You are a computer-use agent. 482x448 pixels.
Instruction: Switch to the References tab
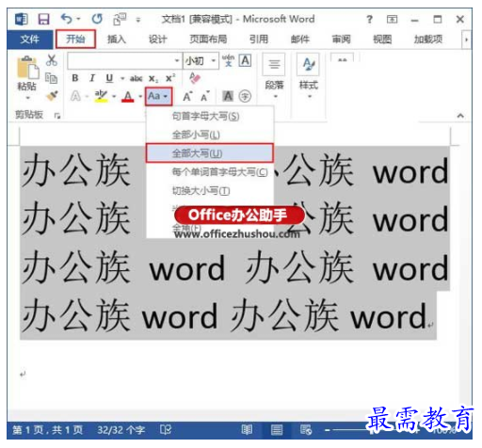pos(259,40)
